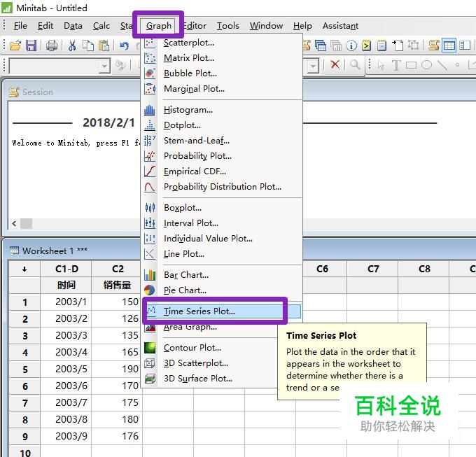Open the Calc menu
Image resolution: width=476 pixels, height=457 pixels.
[101, 26]
